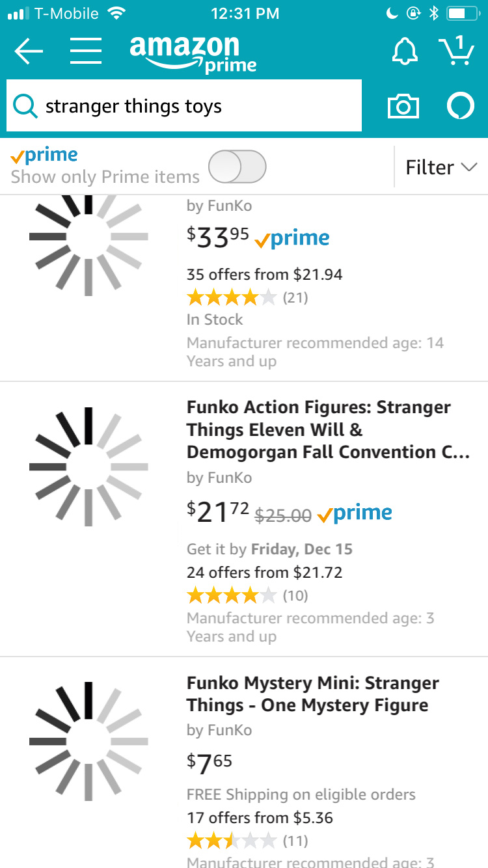Image resolution: width=488 pixels, height=868 pixels.
Task: View the shopping cart
Action: pyautogui.click(x=455, y=51)
